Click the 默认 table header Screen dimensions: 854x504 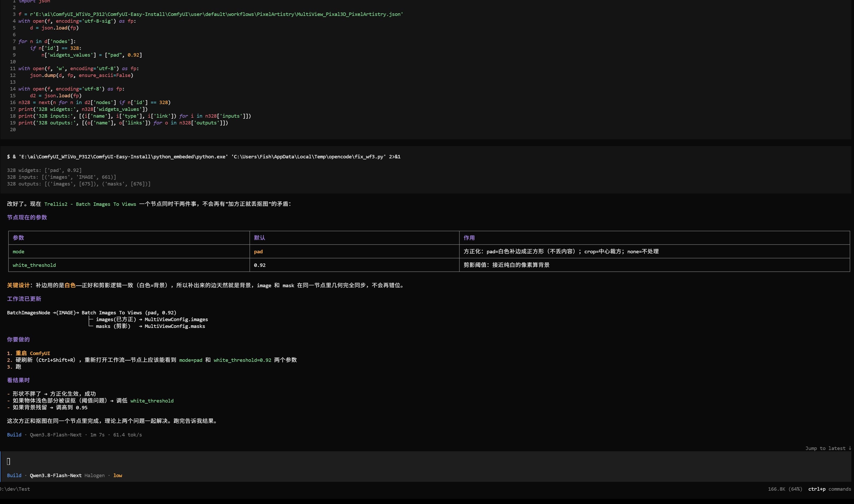pyautogui.click(x=355, y=238)
